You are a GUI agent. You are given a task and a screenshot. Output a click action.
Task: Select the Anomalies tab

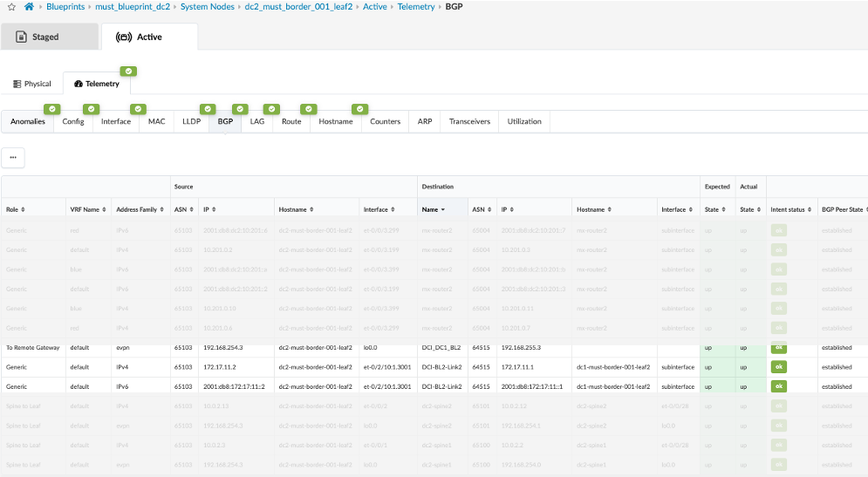pos(28,122)
